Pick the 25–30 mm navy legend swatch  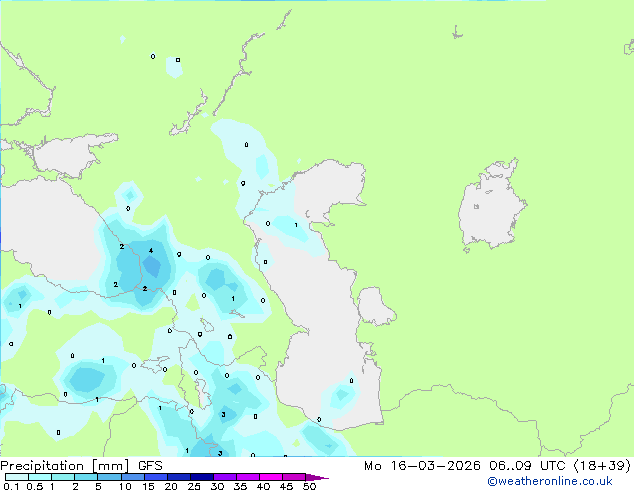[x=201, y=477]
